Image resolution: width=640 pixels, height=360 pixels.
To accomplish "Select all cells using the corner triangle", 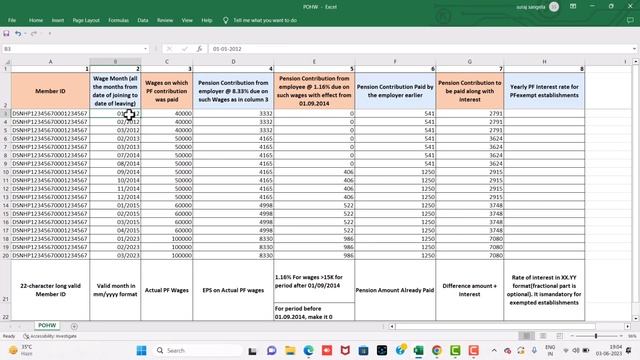I will 7,62.
